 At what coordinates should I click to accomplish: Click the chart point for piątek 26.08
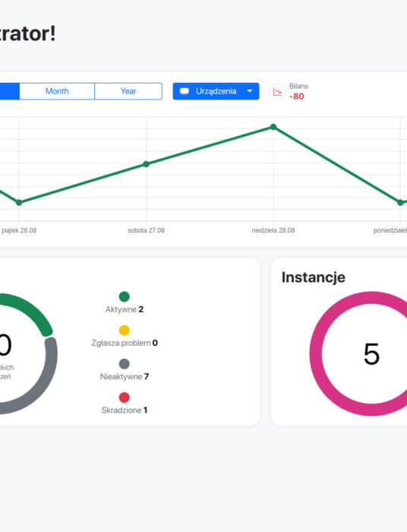[19, 203]
